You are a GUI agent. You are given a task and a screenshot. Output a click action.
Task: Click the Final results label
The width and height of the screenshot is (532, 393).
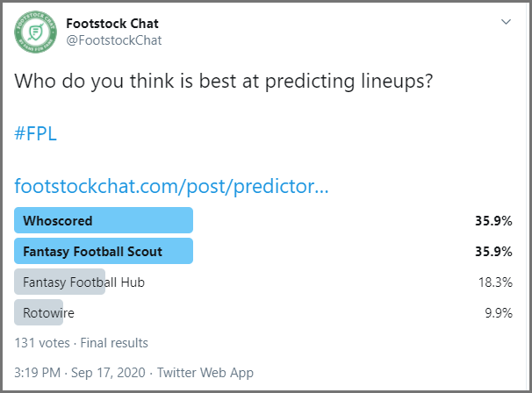pos(114,343)
